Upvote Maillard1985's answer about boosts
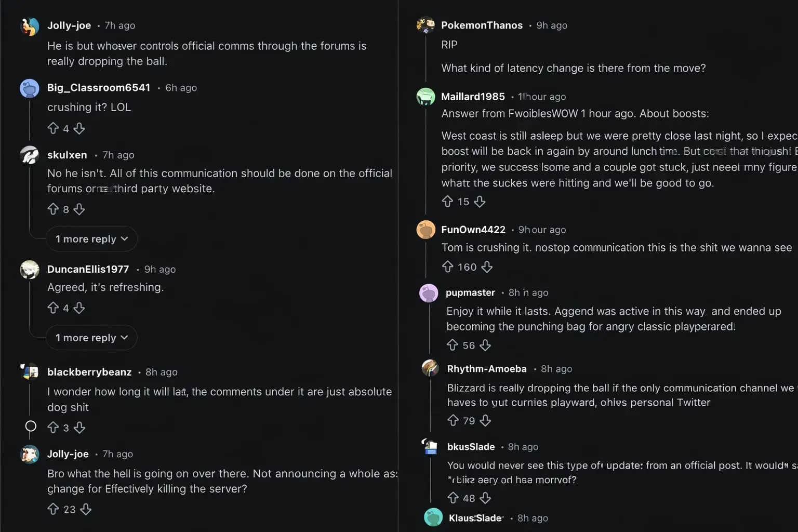 pyautogui.click(x=448, y=202)
